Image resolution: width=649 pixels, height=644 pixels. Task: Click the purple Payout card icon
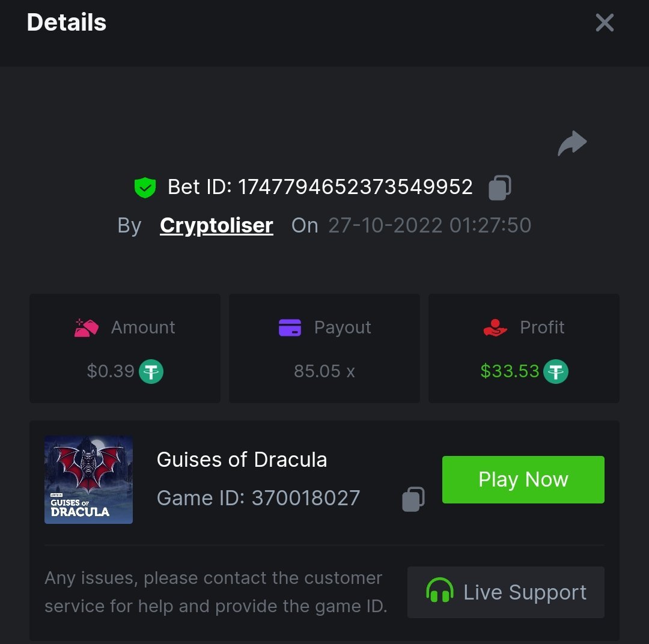pyautogui.click(x=290, y=328)
